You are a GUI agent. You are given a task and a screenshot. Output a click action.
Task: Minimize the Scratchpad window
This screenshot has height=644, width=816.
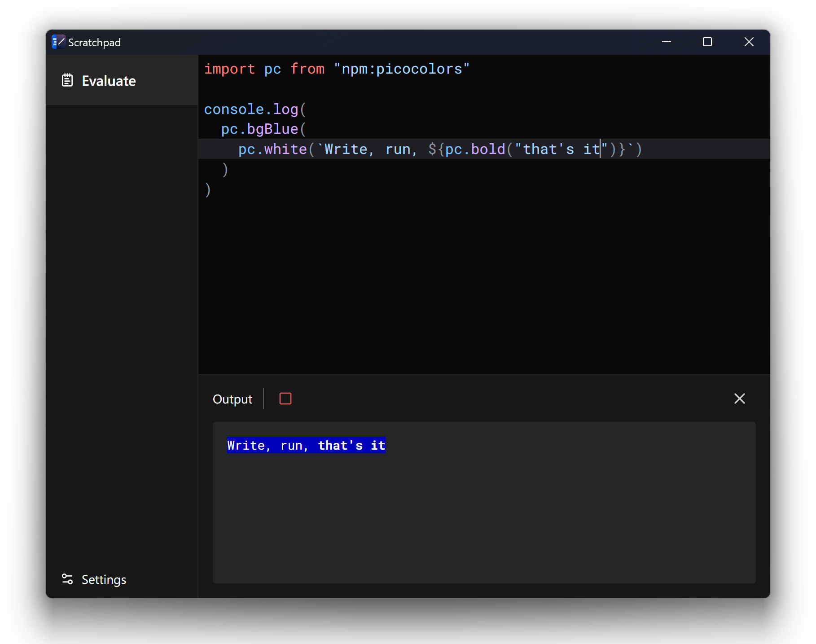(x=666, y=42)
